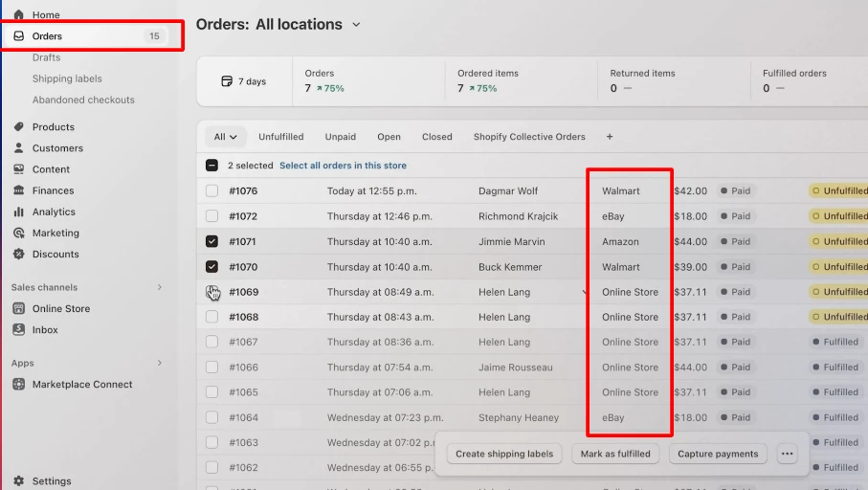Click Select all orders in this store
Viewport: 868px width, 490px height.
click(344, 166)
